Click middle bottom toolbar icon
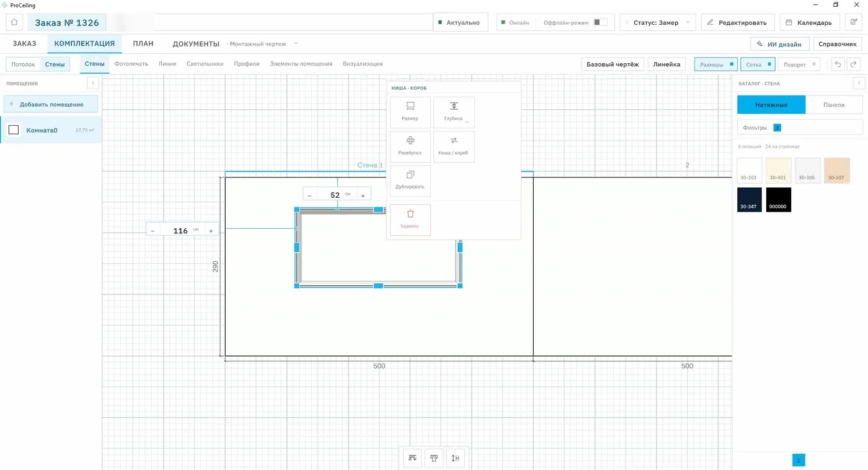868x470 pixels. coord(434,458)
